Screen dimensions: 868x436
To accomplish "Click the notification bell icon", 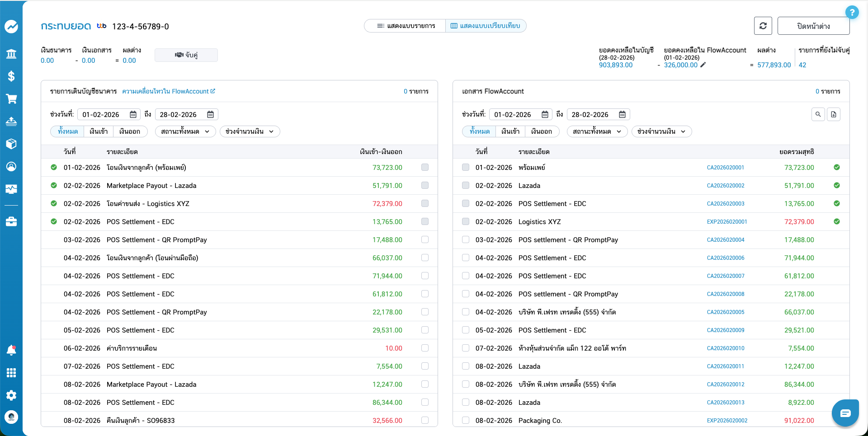I will point(11,350).
